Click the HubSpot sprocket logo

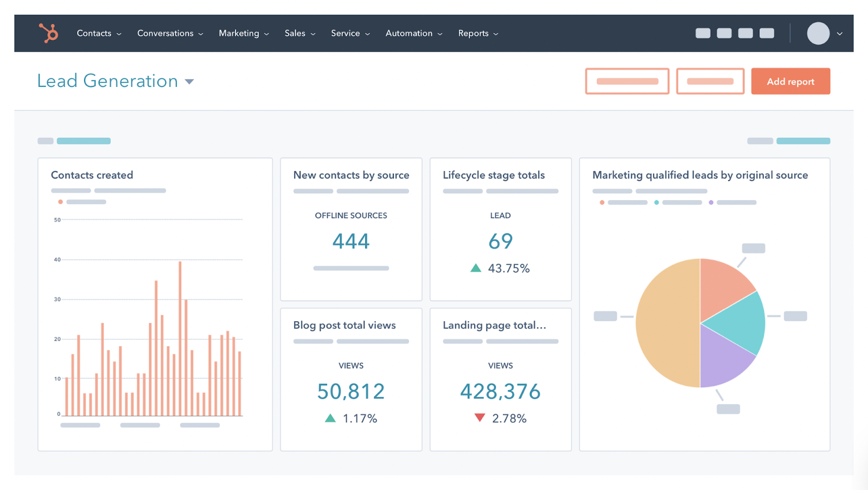click(48, 33)
